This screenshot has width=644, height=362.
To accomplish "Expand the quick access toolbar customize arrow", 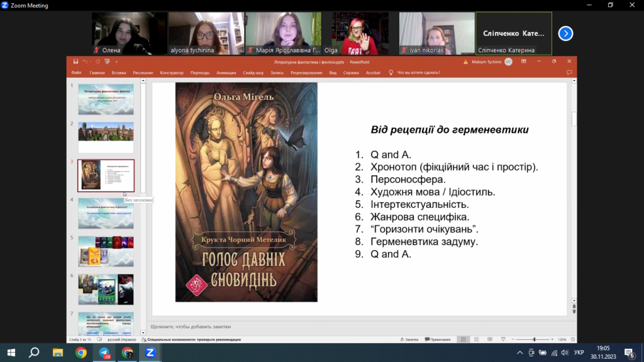I will [116, 62].
